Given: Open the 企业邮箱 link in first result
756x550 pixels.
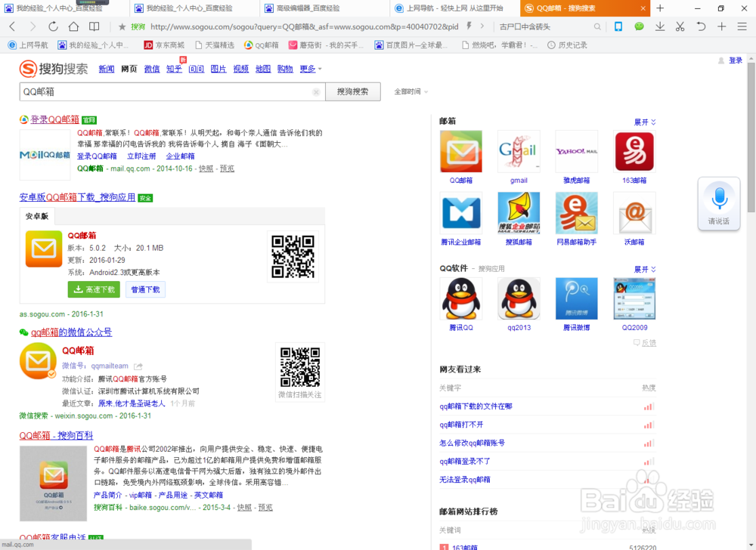Looking at the screenshot, I should click(x=181, y=156).
